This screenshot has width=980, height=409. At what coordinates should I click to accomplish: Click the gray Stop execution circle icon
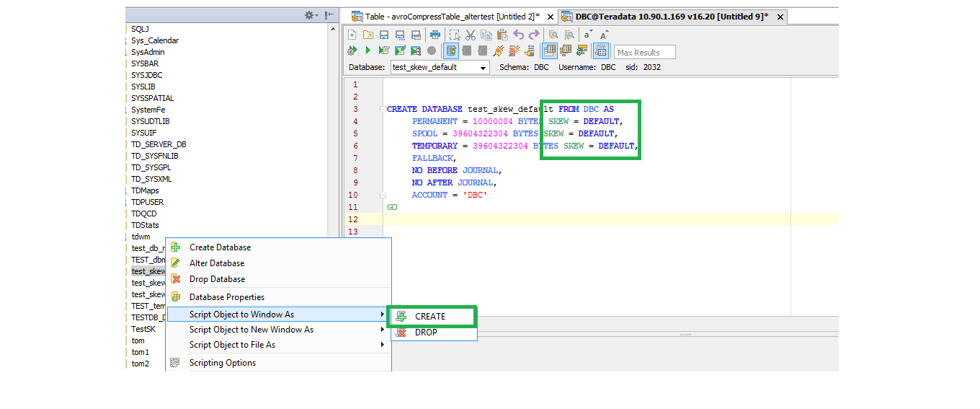coord(432,50)
